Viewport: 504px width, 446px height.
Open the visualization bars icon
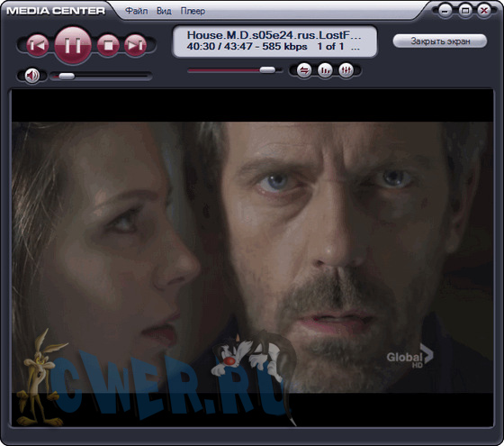pos(325,70)
